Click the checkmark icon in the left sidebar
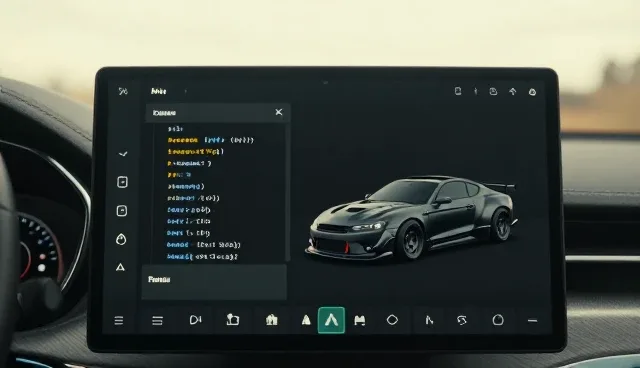The width and height of the screenshot is (640, 368). [123, 154]
